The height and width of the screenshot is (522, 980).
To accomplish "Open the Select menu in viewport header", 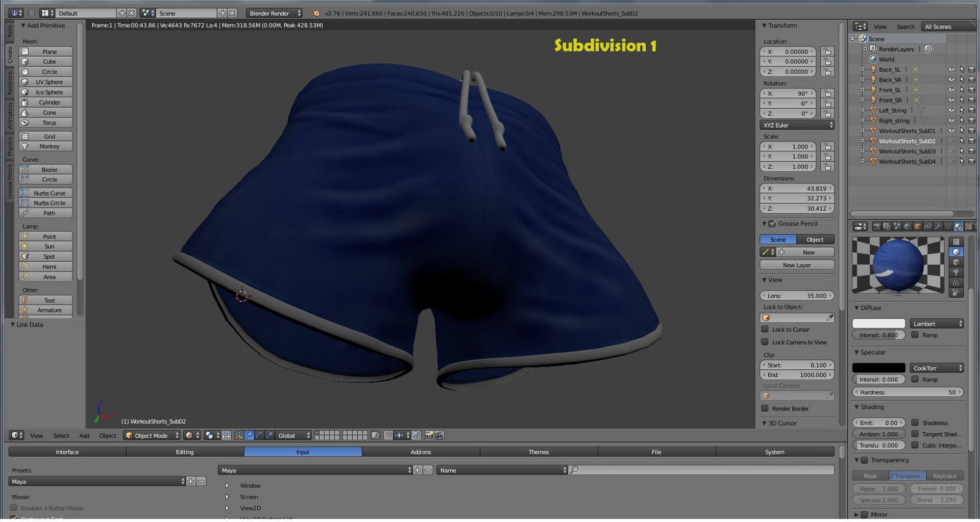I will [x=61, y=436].
